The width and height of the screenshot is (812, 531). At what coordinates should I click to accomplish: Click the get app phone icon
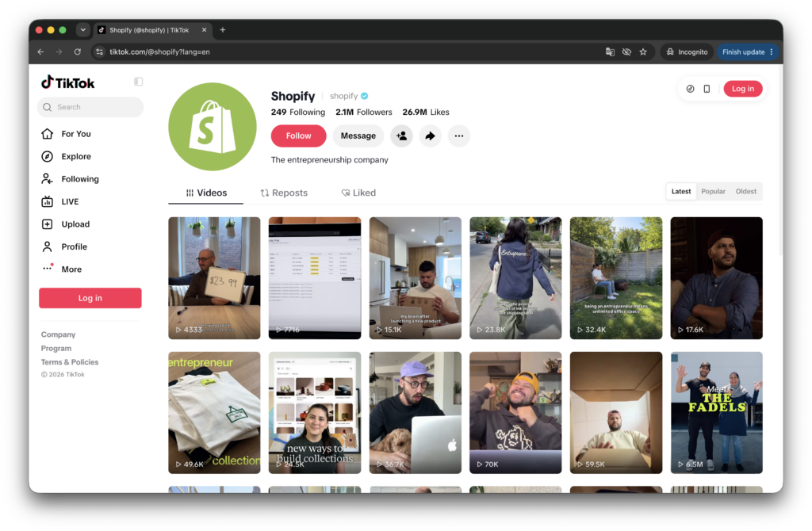pyautogui.click(x=707, y=89)
